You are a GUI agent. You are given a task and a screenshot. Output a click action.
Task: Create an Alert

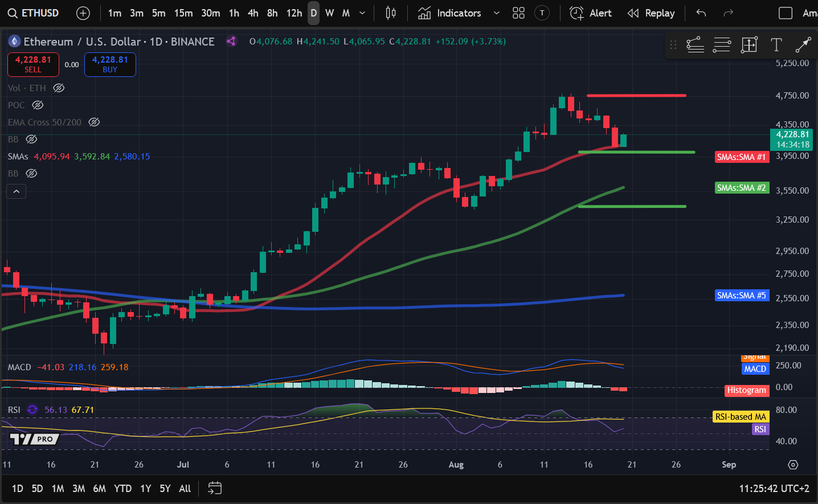[591, 13]
